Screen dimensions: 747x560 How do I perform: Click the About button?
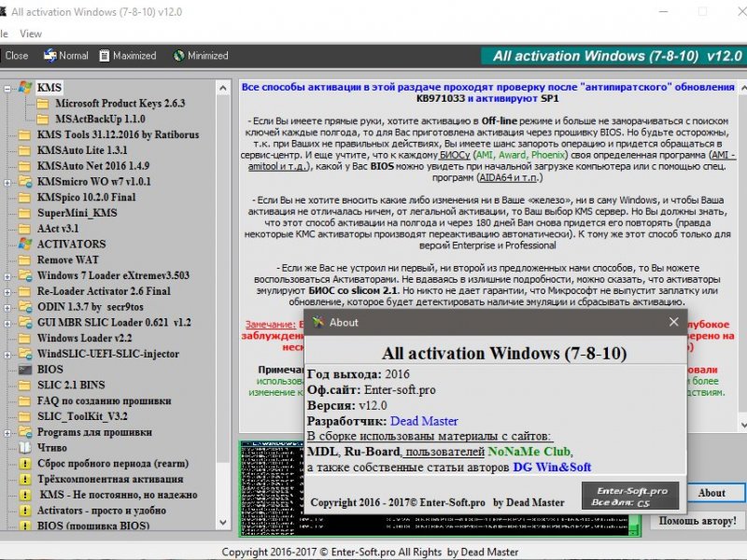(712, 494)
